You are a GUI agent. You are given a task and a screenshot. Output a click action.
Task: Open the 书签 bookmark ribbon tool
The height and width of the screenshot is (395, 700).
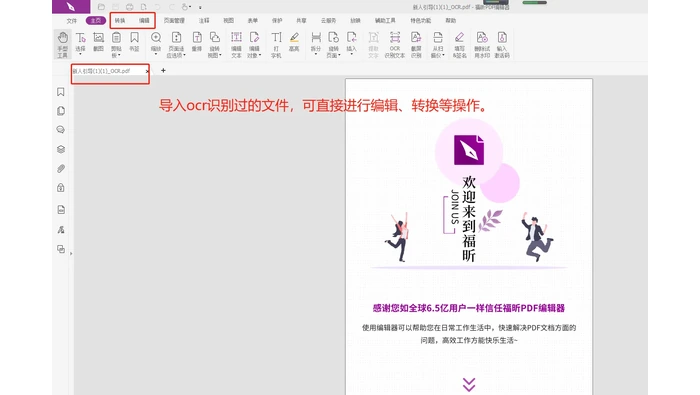134,42
